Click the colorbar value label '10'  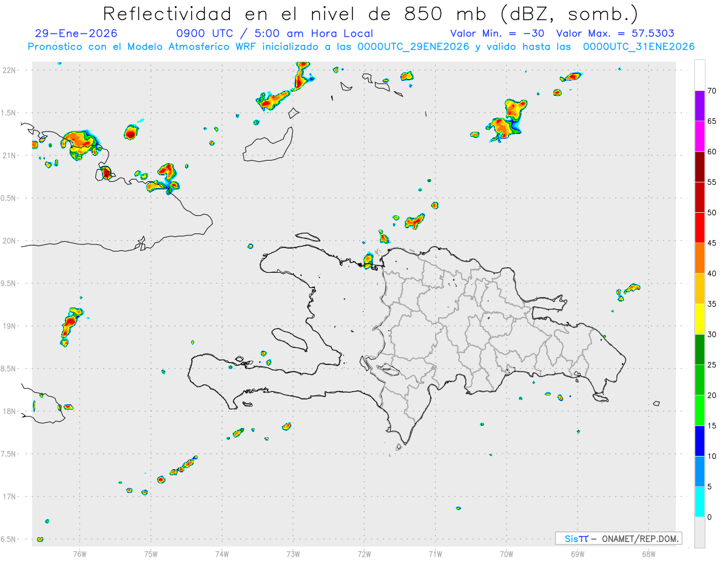712,457
